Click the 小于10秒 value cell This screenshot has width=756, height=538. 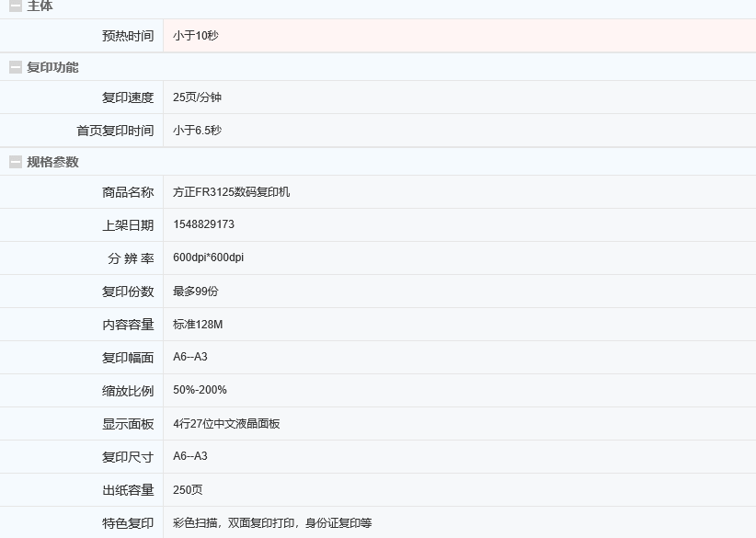(196, 36)
